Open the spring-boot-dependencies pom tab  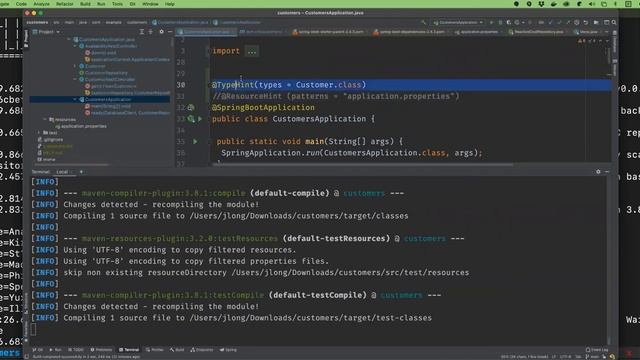click(x=411, y=32)
